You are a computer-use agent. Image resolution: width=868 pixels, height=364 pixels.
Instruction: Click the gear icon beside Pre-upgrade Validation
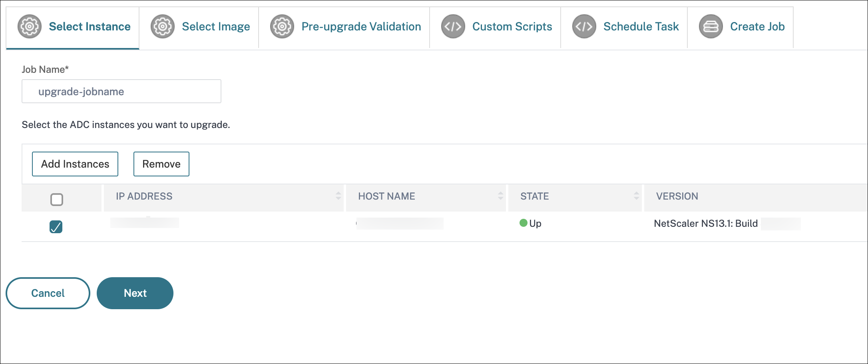point(282,26)
